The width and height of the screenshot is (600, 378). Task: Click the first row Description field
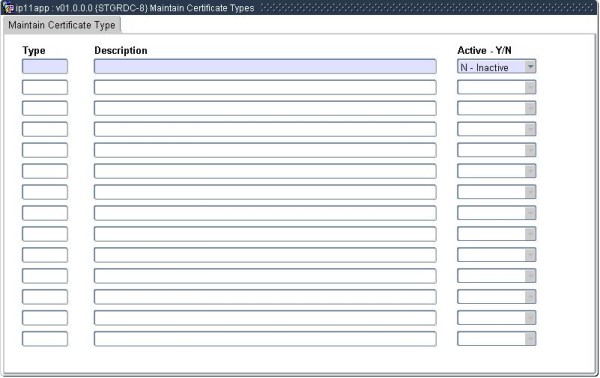click(265, 67)
